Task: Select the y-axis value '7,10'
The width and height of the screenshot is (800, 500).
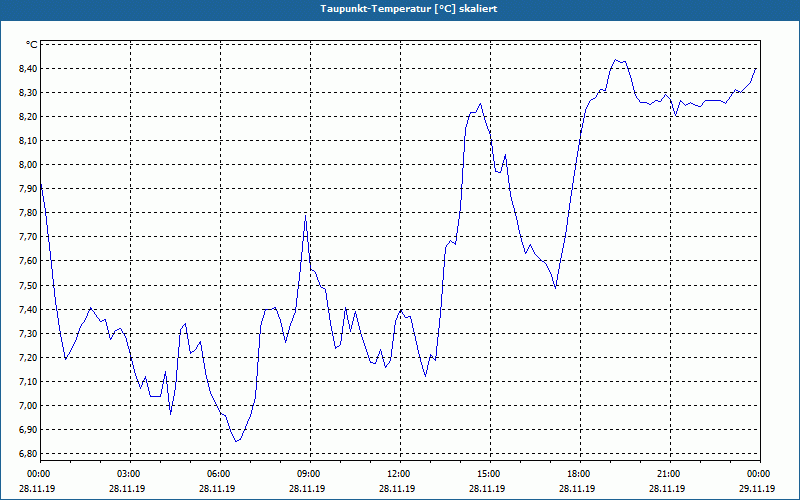Action: point(29,382)
